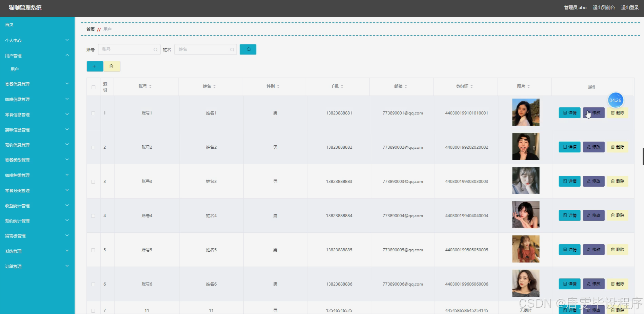The width and height of the screenshot is (644, 314).
Task: Open 详情 for 账号1
Action: pos(569,113)
